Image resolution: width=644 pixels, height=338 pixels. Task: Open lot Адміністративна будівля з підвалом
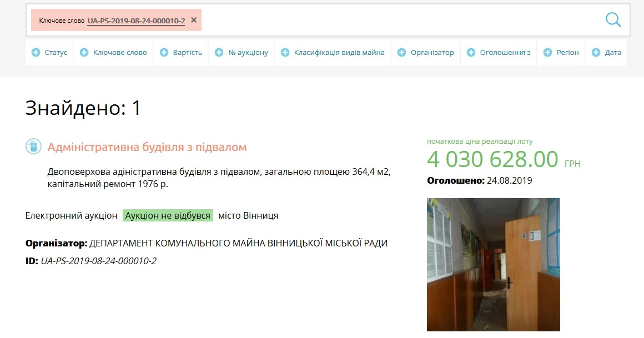147,147
